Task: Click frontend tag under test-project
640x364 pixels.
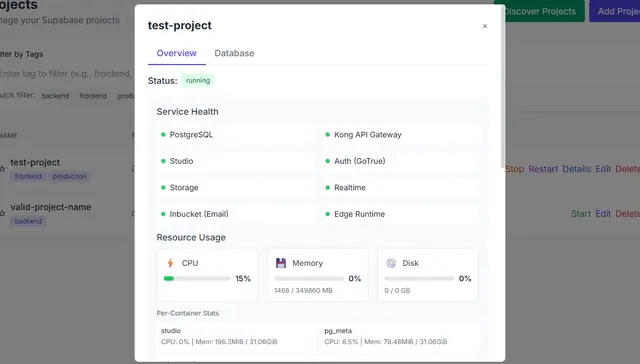Action: [28, 176]
